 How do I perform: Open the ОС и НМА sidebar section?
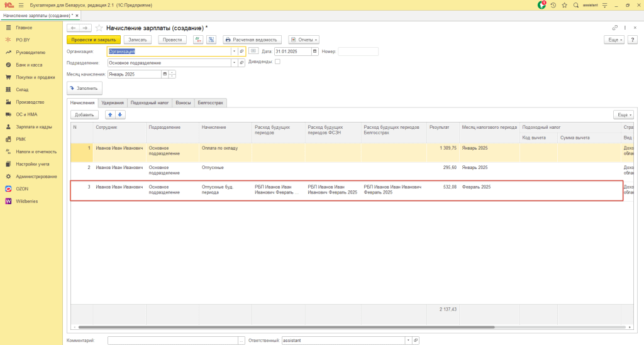coord(26,114)
